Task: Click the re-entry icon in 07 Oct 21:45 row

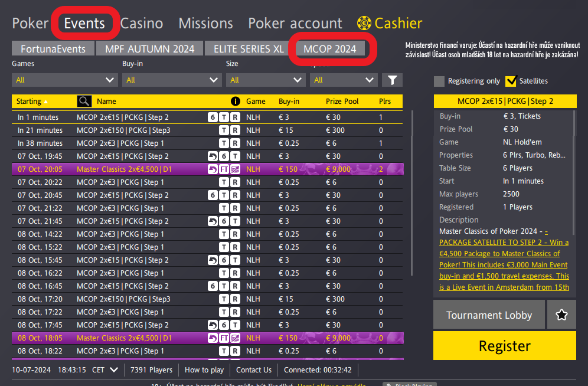Action: click(213, 221)
